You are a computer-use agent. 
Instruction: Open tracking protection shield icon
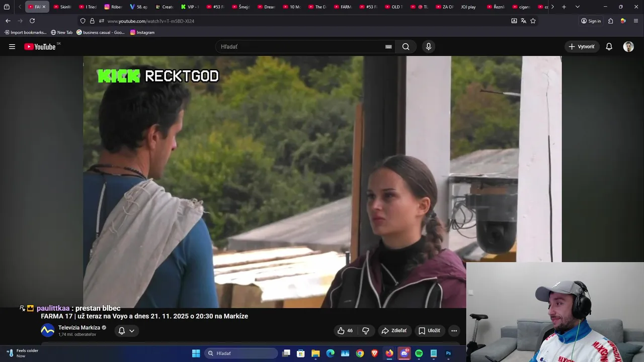click(x=83, y=21)
